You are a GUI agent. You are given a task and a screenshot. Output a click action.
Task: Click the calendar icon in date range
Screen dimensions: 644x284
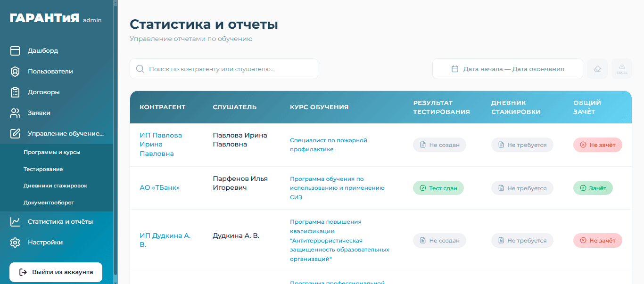[x=455, y=69]
